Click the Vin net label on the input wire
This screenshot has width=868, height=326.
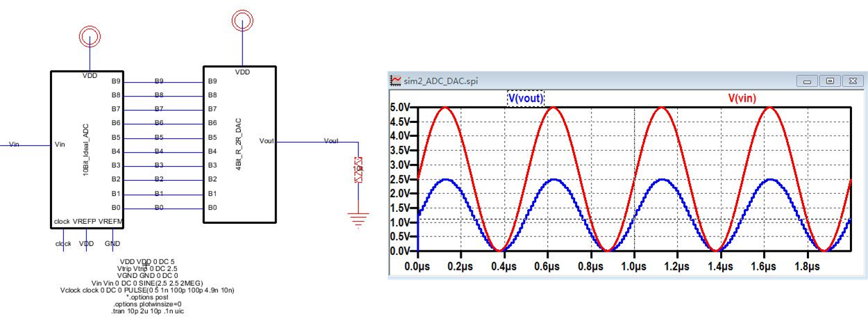coord(14,145)
